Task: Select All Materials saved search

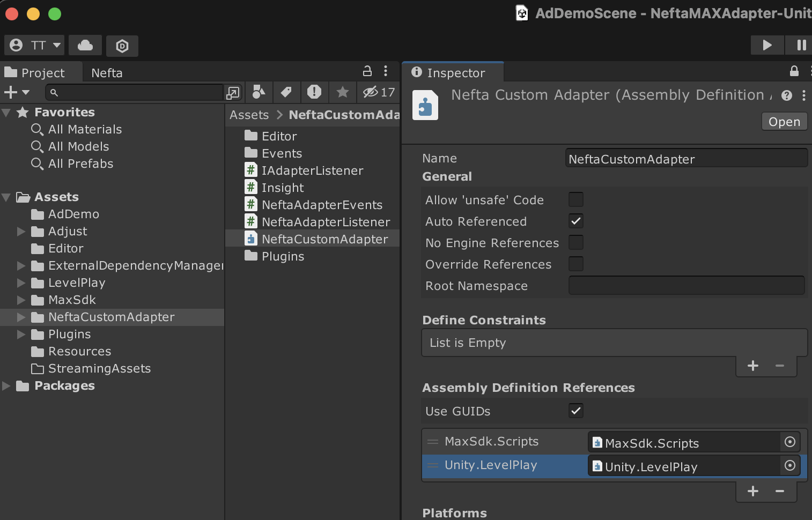Action: click(x=85, y=129)
